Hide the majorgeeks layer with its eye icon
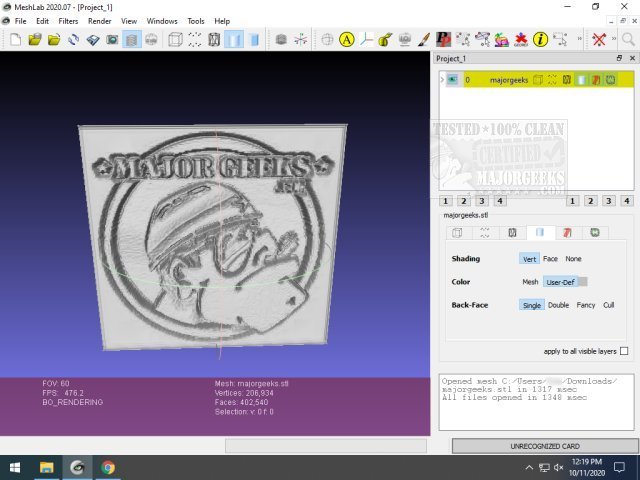Screen dimensions: 640x480 [x=452, y=80]
